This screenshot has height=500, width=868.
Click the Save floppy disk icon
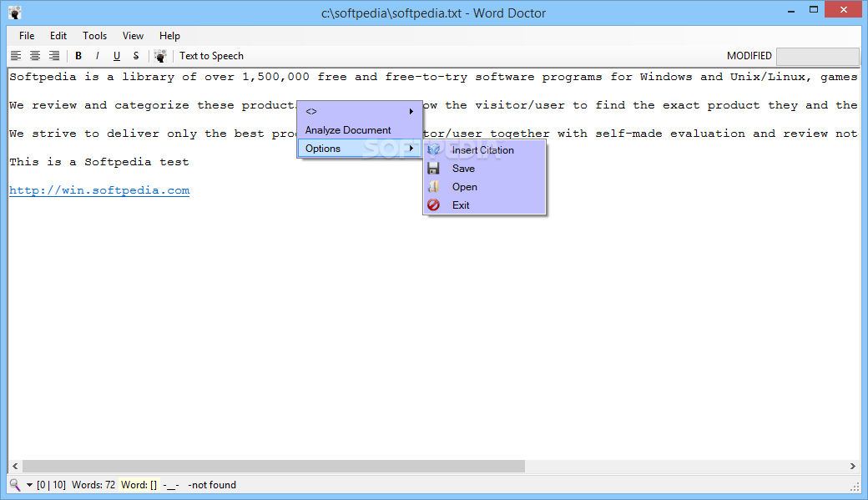433,169
